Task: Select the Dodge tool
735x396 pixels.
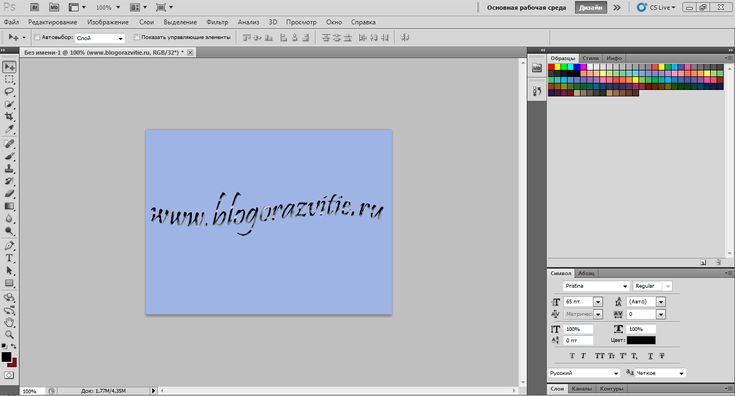Action: click(x=9, y=231)
